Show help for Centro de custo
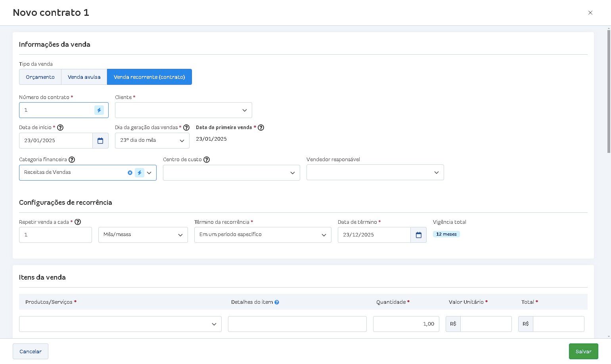Viewport: 611px width, 364px height. click(x=207, y=160)
